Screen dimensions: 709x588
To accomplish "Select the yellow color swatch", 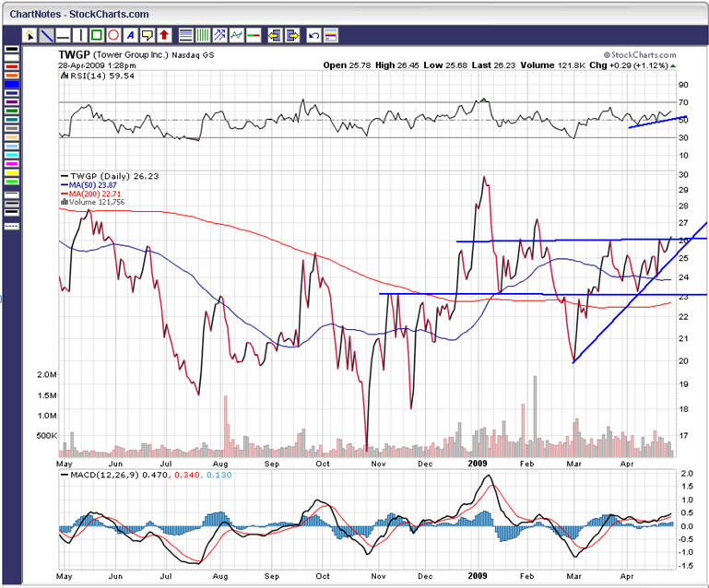I will (12, 172).
